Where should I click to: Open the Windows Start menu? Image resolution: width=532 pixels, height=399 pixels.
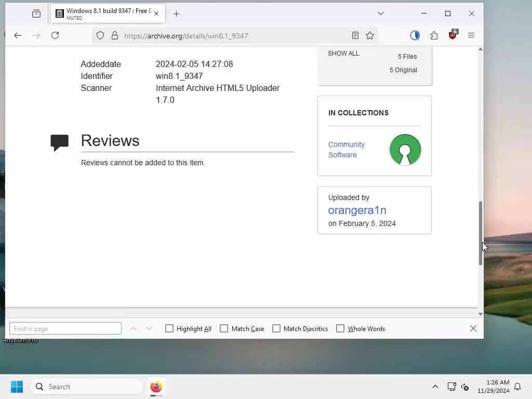pos(17,387)
